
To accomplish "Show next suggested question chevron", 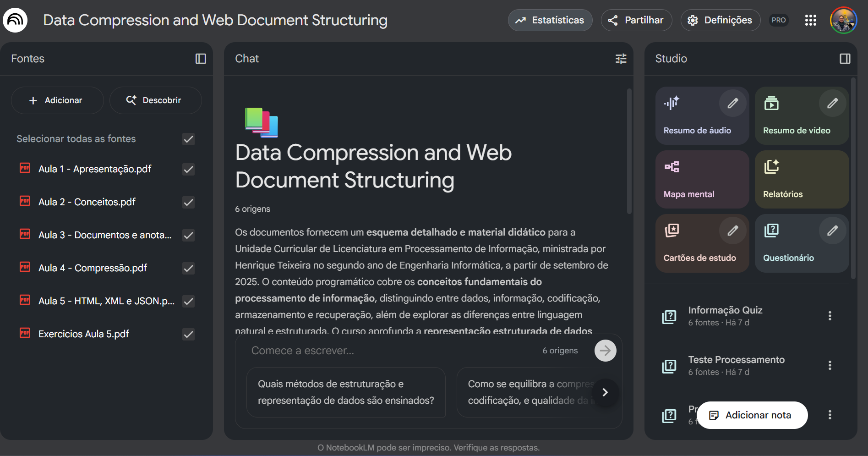I will 605,392.
